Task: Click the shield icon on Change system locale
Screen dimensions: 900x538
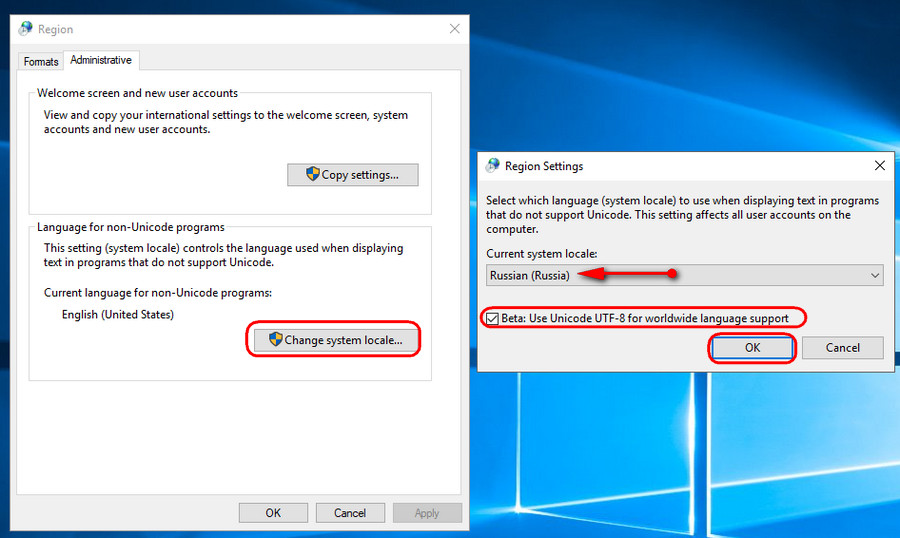Action: (x=276, y=340)
